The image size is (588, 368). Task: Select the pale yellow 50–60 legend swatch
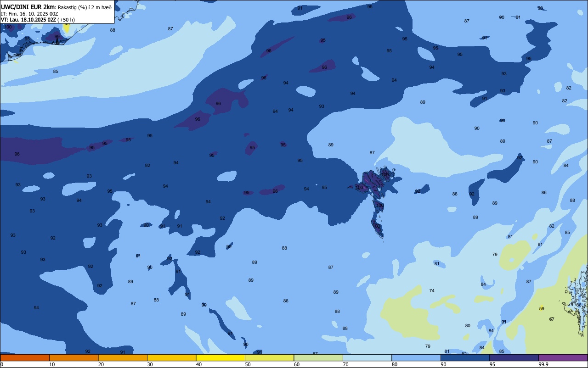269,357
